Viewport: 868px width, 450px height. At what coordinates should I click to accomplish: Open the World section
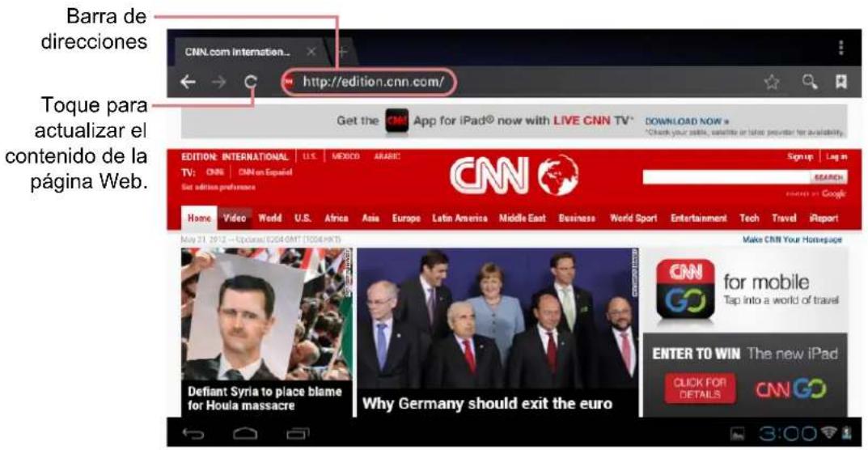click(x=270, y=219)
